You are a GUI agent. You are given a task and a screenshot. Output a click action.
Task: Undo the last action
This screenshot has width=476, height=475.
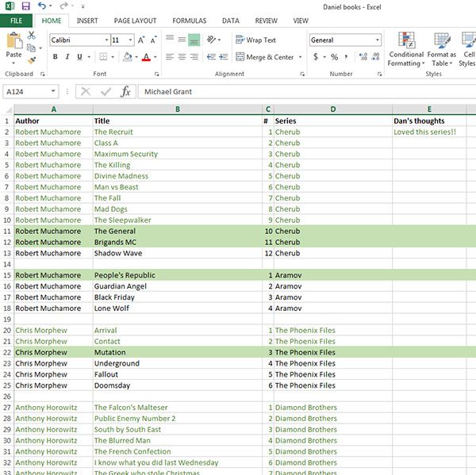pyautogui.click(x=42, y=6)
